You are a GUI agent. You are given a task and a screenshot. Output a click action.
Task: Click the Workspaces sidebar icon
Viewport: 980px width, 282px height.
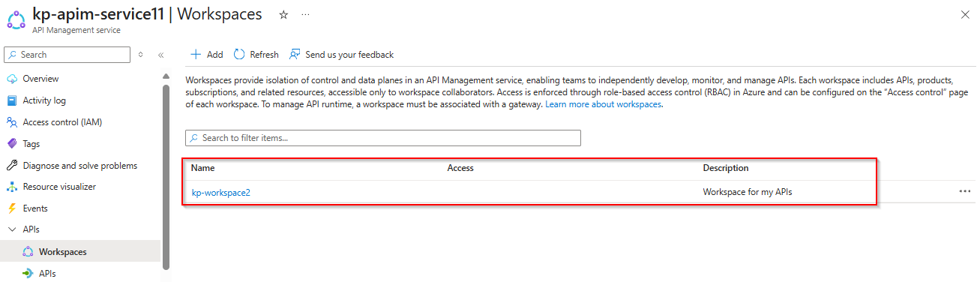tap(28, 252)
